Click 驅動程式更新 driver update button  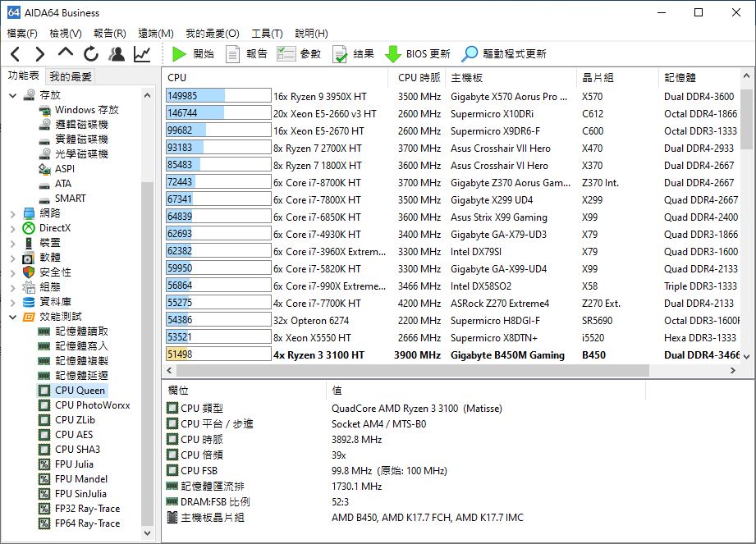[x=504, y=54]
